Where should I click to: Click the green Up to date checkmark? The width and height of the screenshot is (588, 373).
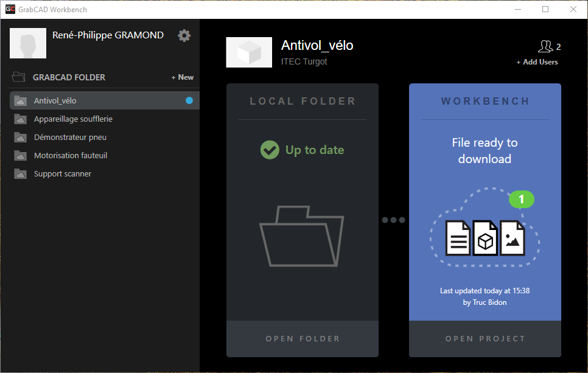pos(270,150)
